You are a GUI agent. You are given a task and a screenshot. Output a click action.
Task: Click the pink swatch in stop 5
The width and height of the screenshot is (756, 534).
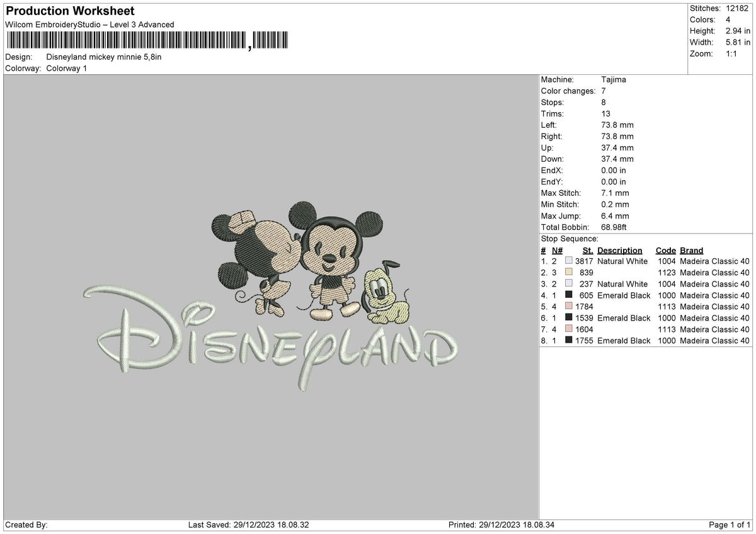tap(569, 307)
